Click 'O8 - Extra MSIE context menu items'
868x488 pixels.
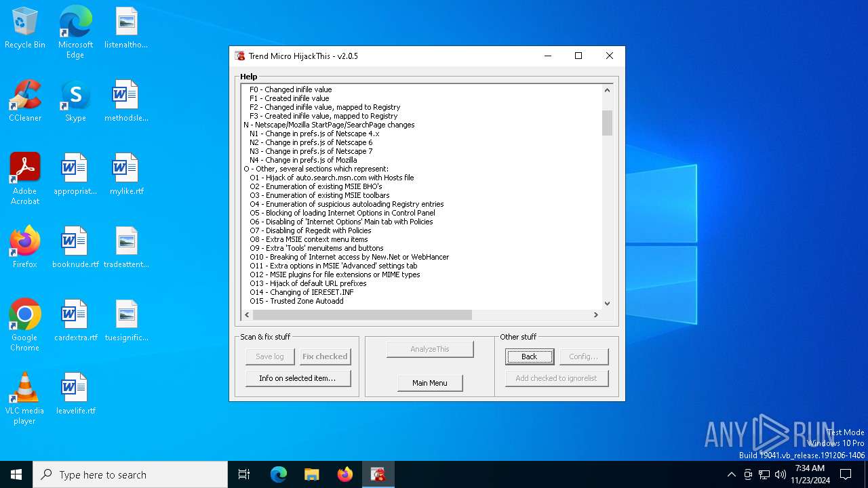tap(309, 239)
